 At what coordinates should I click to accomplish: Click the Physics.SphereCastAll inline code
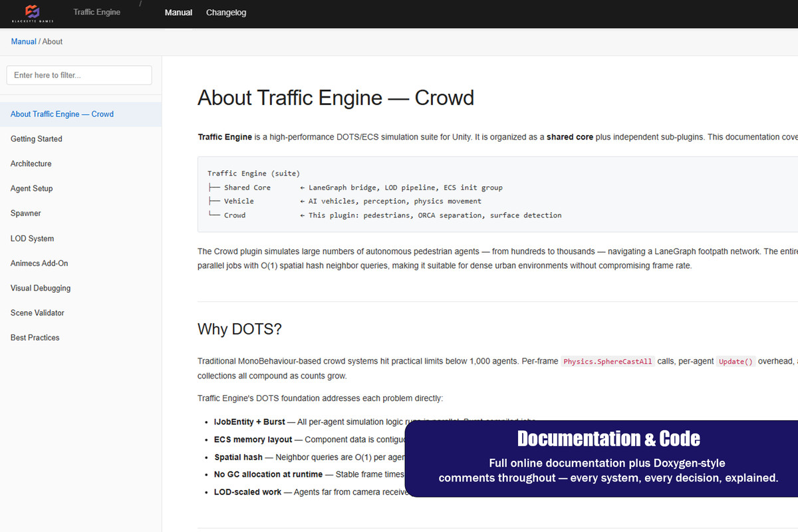(x=608, y=362)
